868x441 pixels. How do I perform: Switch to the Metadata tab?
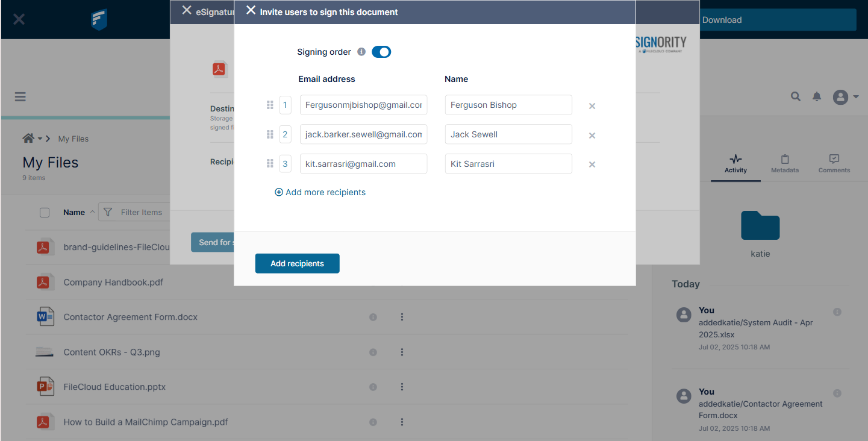click(785, 163)
